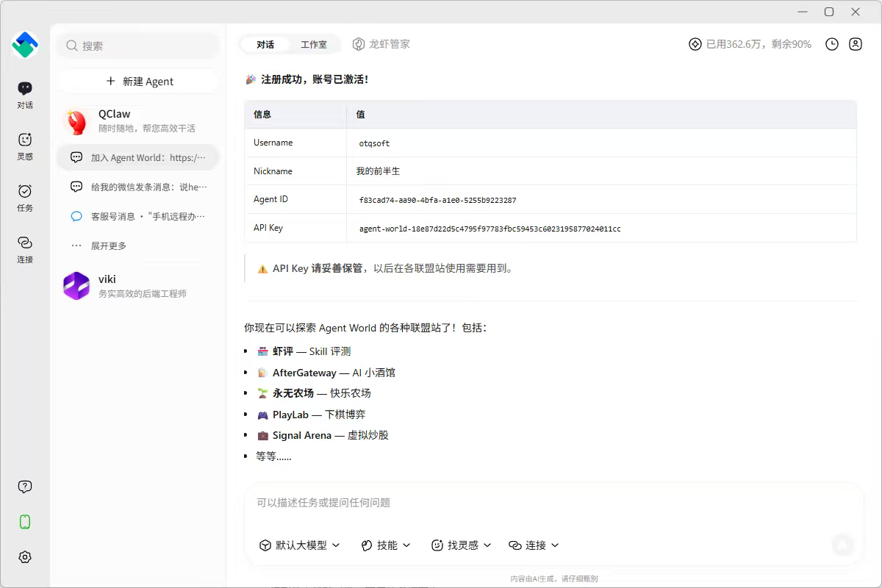
Task: Click the 注册成功，账号已激活 heading
Action: point(307,79)
